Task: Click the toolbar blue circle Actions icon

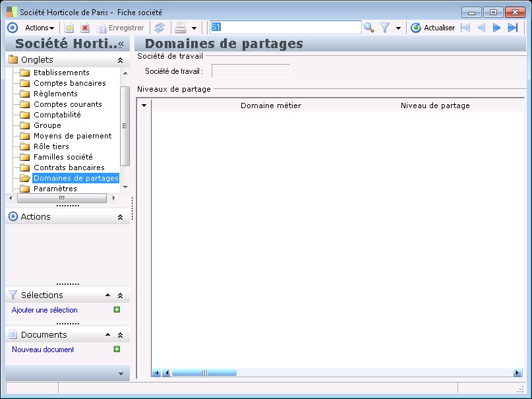Action: point(13,28)
